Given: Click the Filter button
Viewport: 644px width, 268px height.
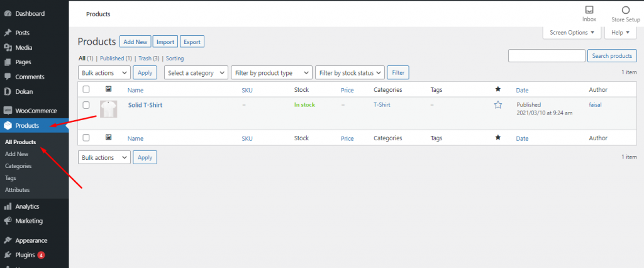Looking at the screenshot, I should pyautogui.click(x=398, y=73).
